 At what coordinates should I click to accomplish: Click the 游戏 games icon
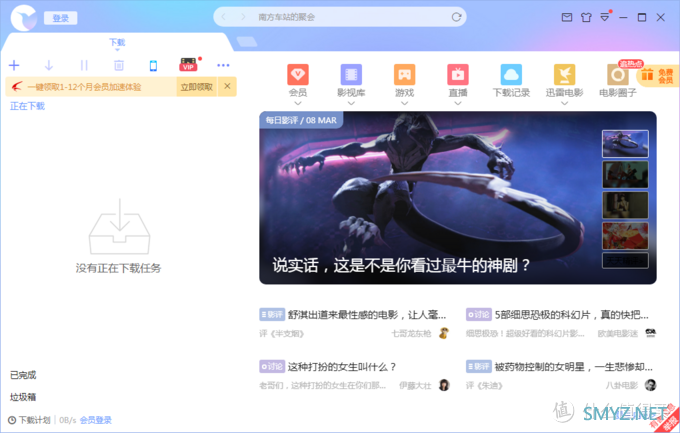pos(405,75)
